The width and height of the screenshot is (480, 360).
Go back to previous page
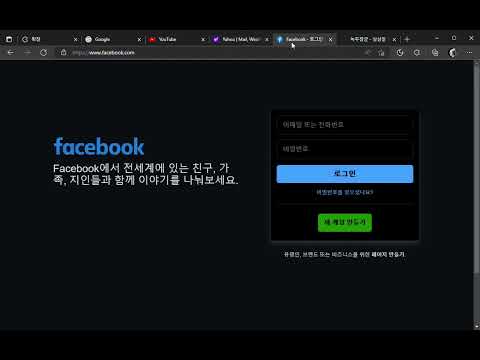pyautogui.click(x=11, y=52)
